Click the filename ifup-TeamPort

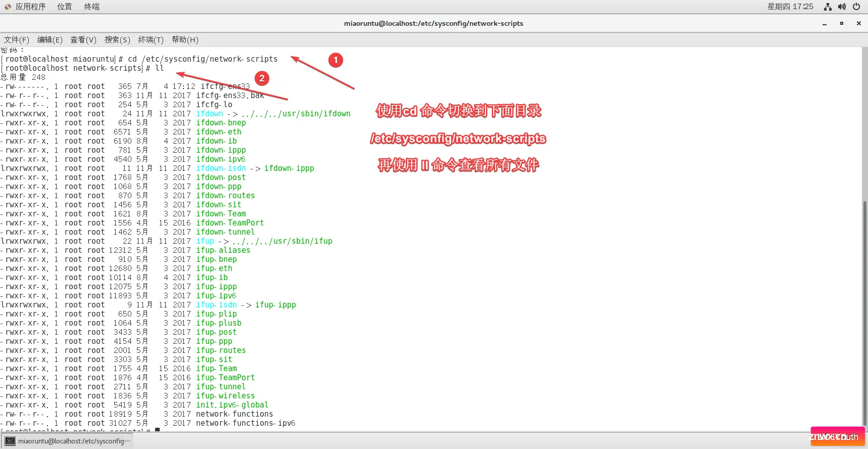coord(225,378)
